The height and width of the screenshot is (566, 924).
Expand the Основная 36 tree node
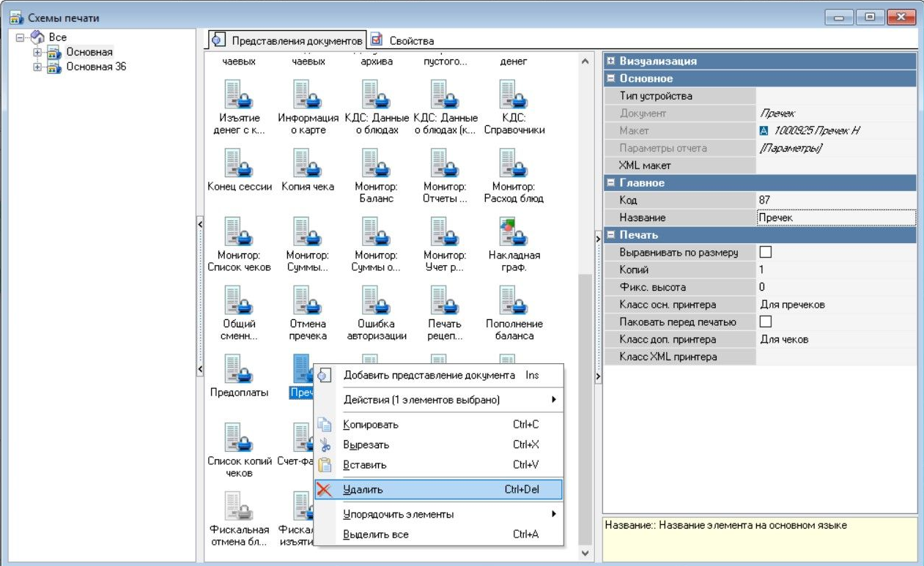pos(37,67)
